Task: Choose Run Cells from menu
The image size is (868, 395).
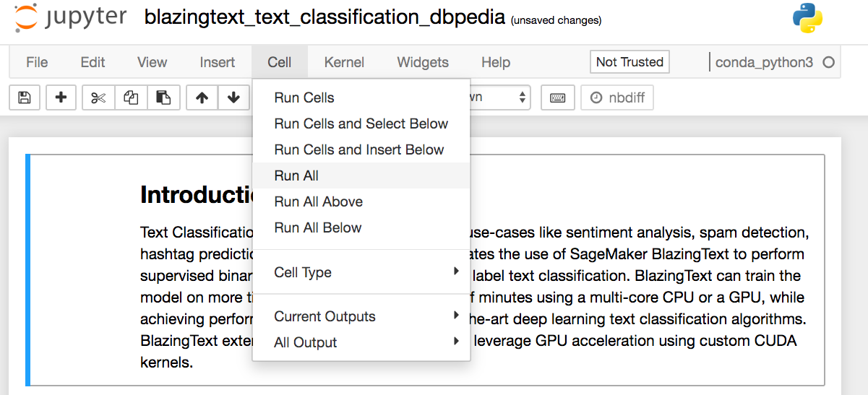Action: (x=361, y=97)
